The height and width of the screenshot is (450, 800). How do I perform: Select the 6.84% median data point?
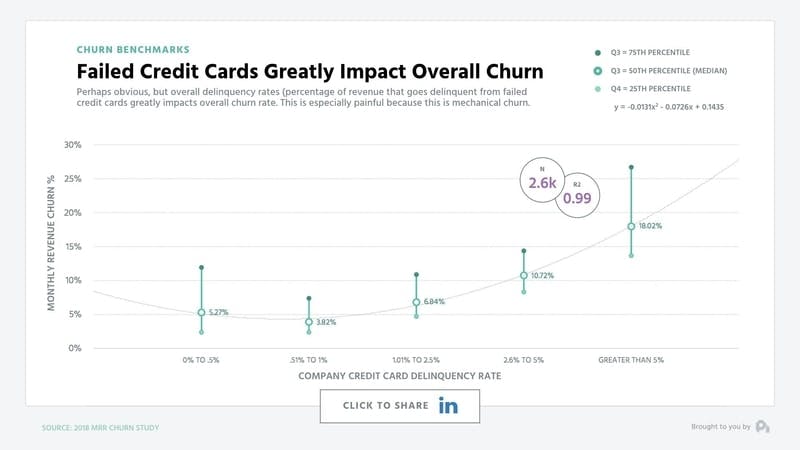click(x=416, y=302)
